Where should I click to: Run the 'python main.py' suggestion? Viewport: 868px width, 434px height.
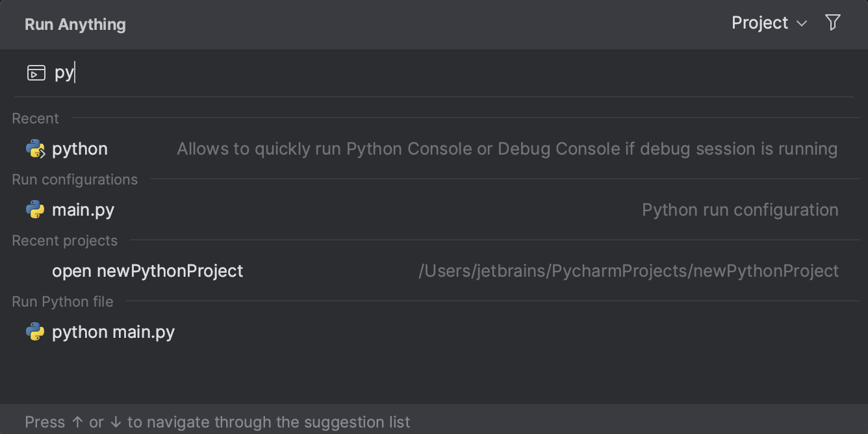click(112, 331)
